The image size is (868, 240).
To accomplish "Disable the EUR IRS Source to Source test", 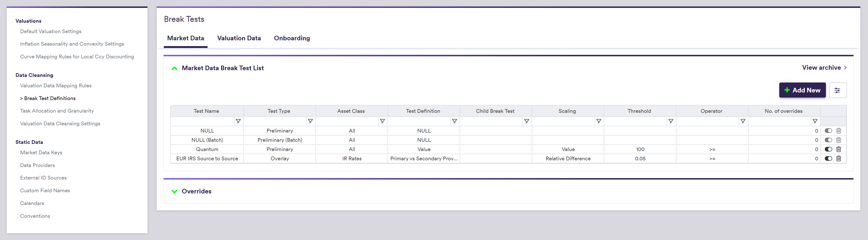I will click(x=828, y=159).
